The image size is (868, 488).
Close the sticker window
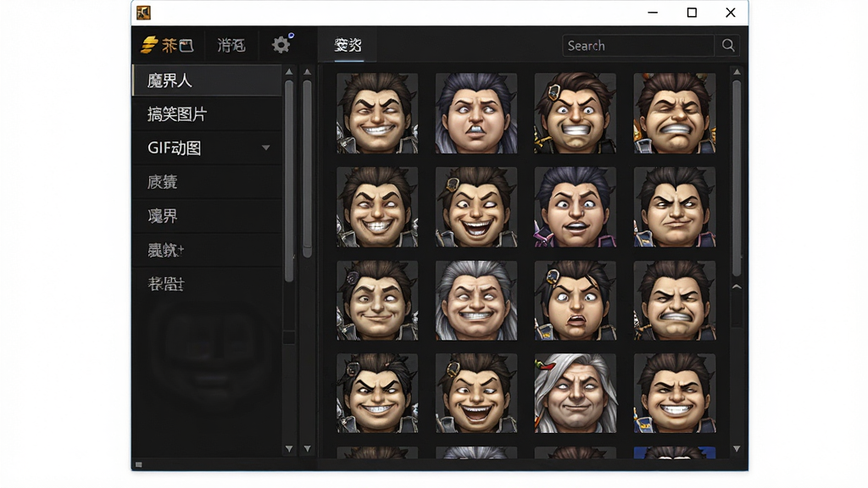pos(730,12)
